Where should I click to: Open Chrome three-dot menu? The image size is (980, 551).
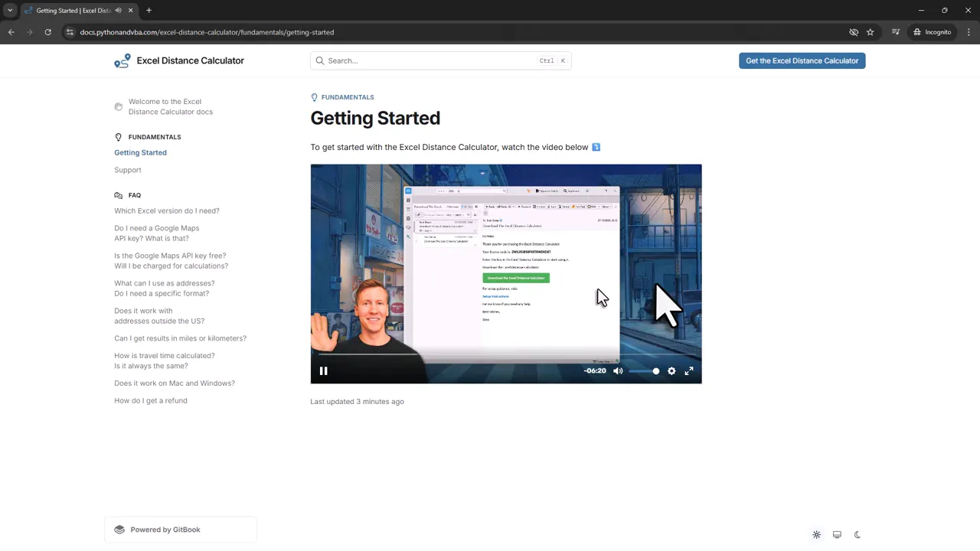[x=969, y=32]
